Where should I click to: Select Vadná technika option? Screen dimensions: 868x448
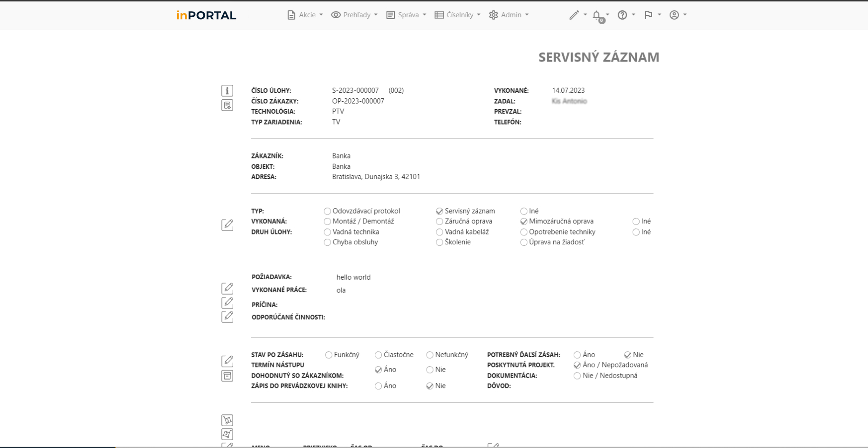(327, 232)
